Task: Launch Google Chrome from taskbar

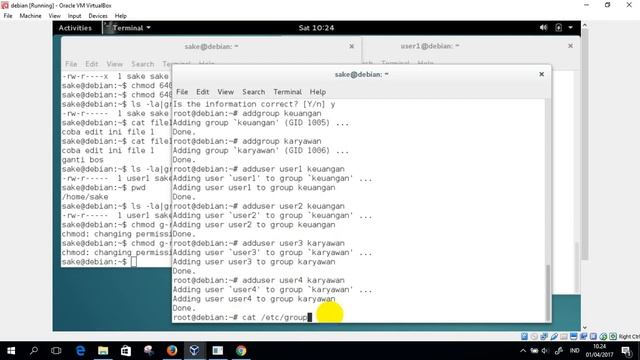Action: (x=241, y=351)
